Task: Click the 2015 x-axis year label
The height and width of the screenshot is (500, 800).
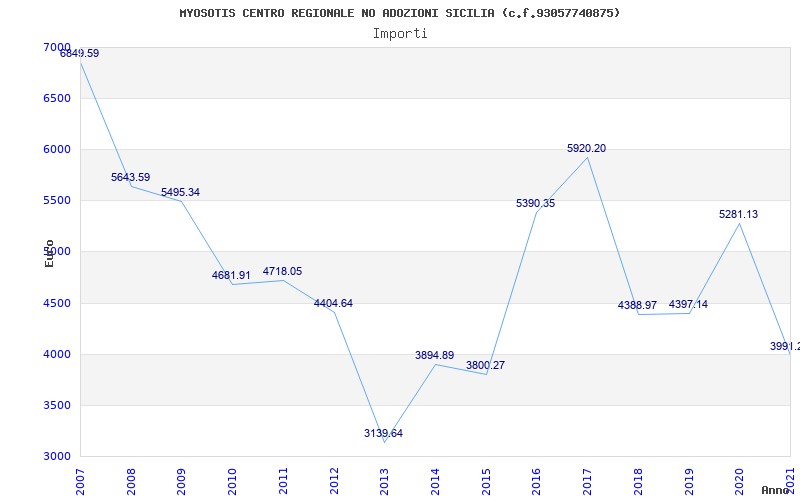Action: (486, 482)
